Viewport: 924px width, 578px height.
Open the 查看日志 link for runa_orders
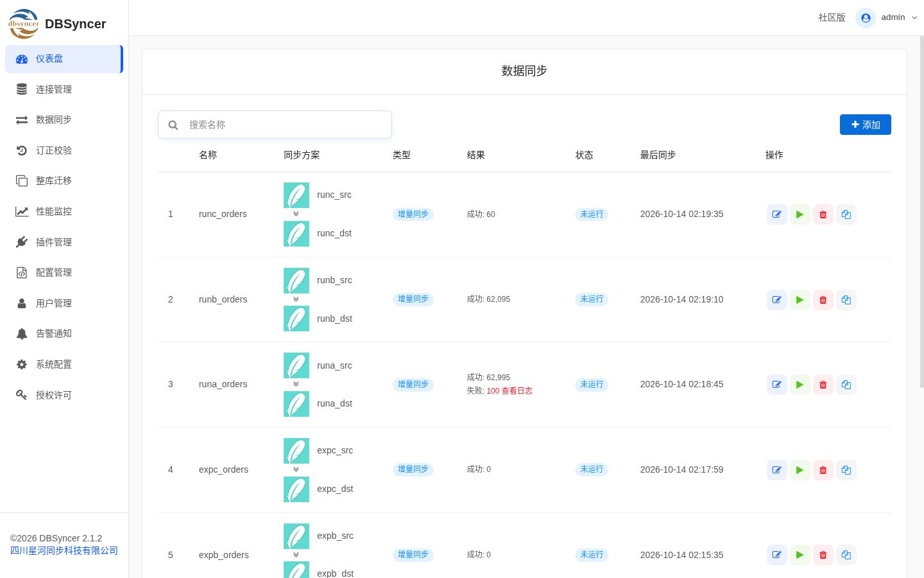(x=517, y=390)
